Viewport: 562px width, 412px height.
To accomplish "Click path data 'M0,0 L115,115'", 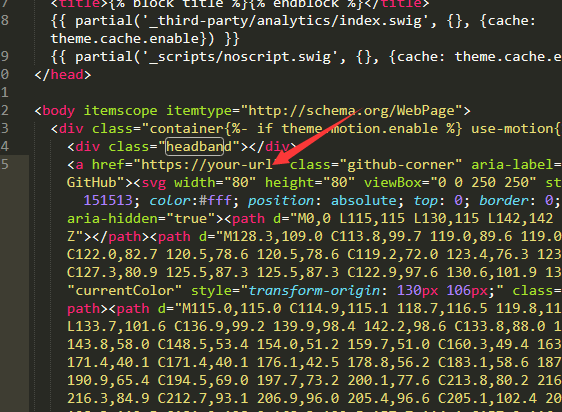I will click(x=351, y=218).
